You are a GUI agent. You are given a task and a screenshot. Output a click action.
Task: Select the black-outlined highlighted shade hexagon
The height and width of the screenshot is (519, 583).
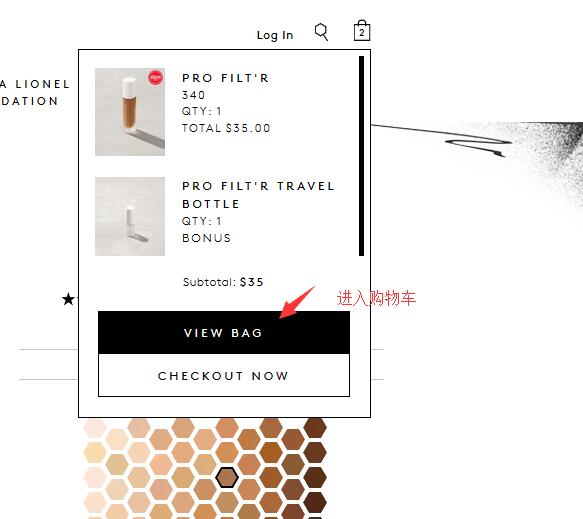click(227, 478)
